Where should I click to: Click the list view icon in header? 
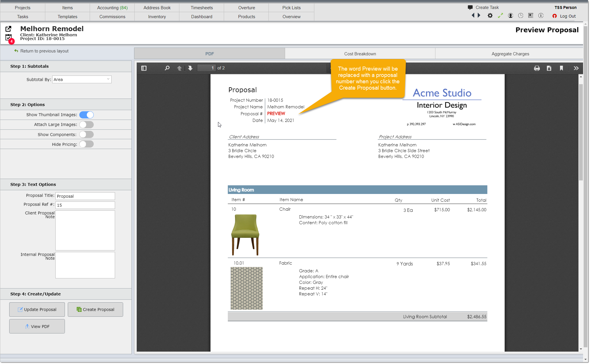[531, 16]
